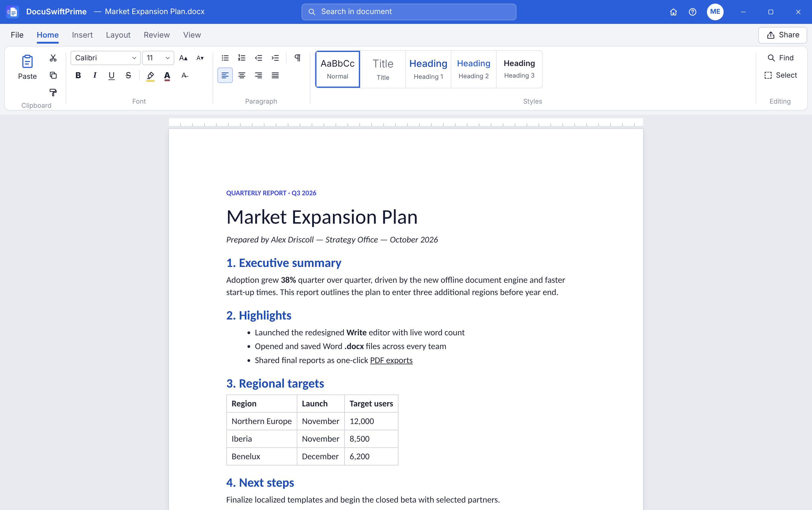Clear text formatting icon

[x=184, y=75]
